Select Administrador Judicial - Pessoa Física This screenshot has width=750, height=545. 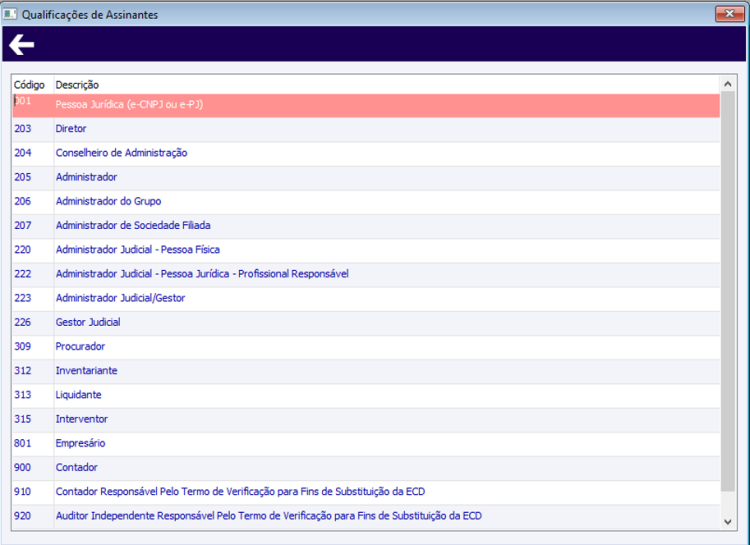366,250
